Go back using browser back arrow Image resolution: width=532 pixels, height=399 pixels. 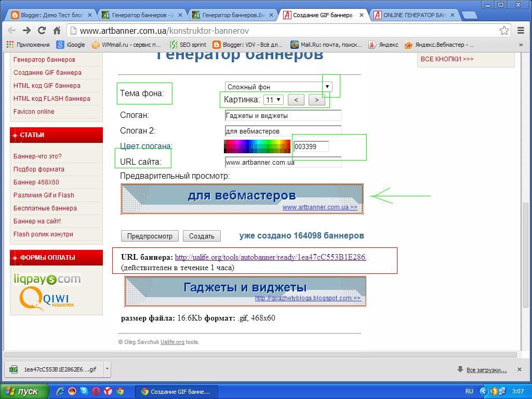point(11,31)
